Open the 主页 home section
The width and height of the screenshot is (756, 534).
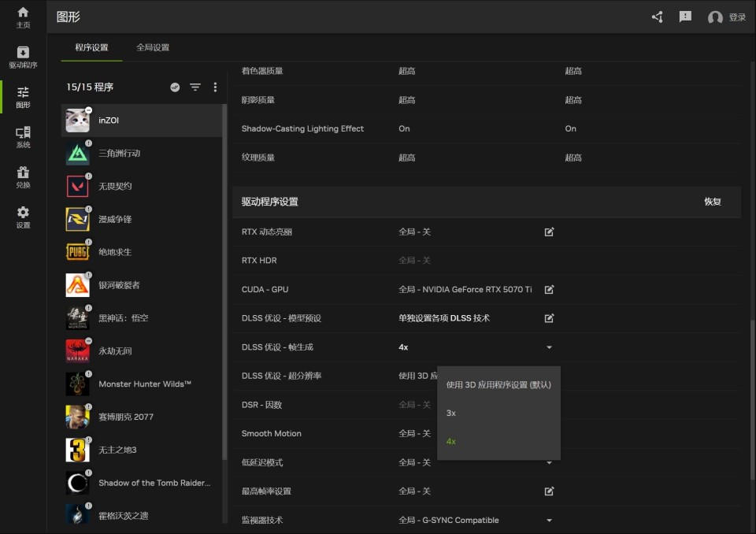(23, 17)
